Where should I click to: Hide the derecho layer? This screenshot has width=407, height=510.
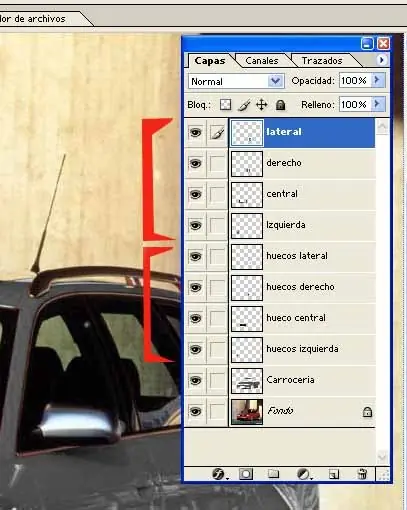coord(195,163)
